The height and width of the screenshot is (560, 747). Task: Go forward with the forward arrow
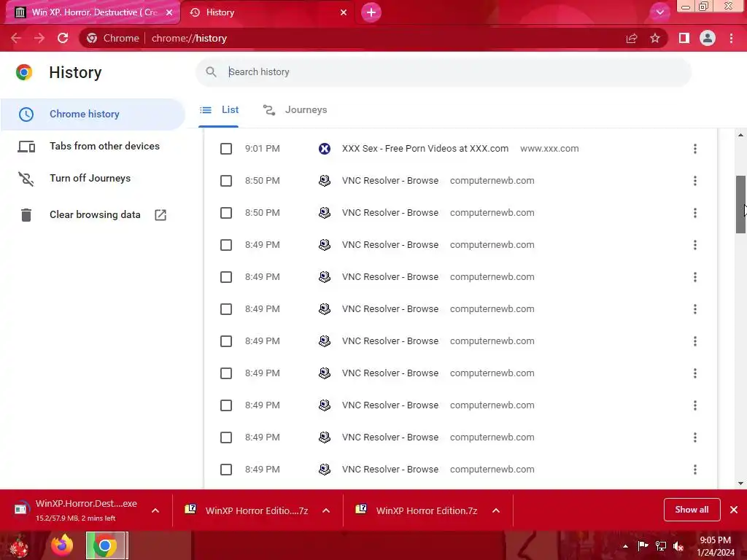click(x=39, y=38)
